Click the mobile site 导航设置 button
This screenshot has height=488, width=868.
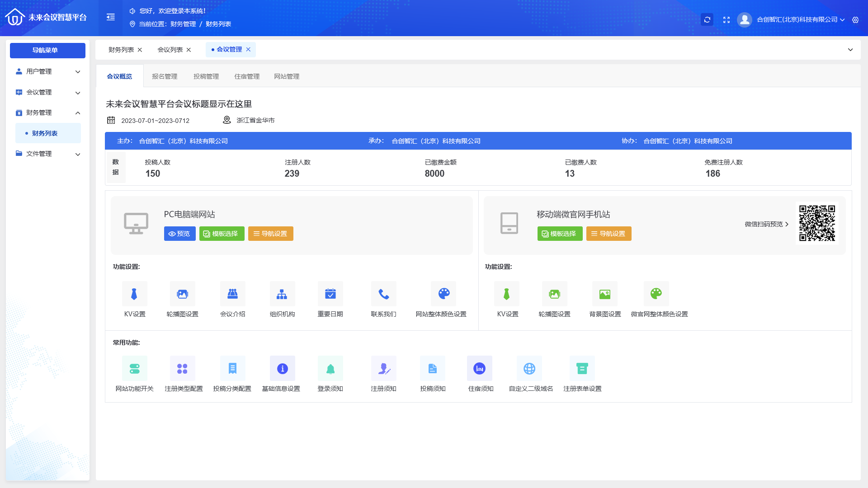coord(609,234)
